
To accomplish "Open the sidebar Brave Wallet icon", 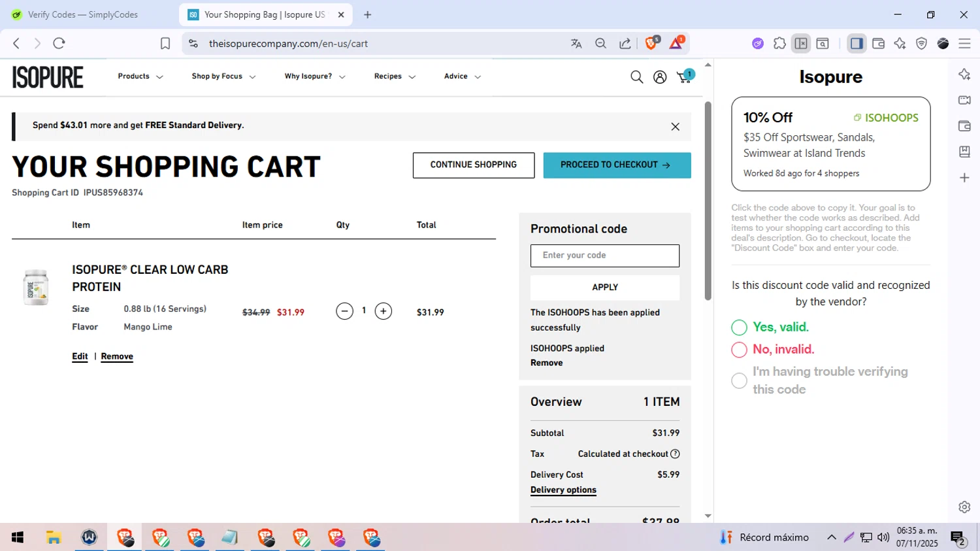I will 964,125.
